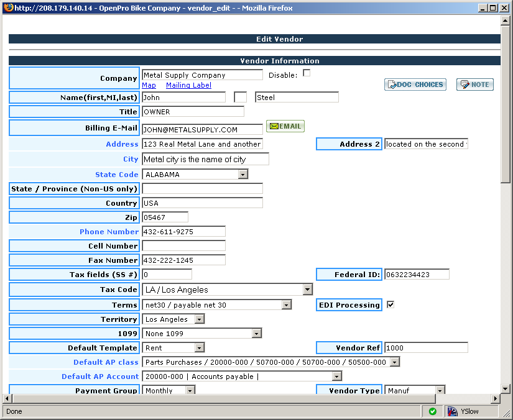Viewport: 513px width, 420px height.
Task: Open the NOTE button
Action: tap(474, 84)
